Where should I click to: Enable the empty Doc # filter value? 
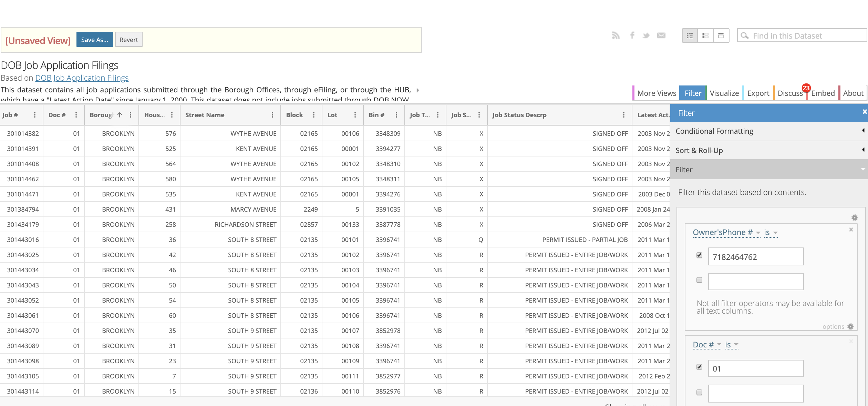coord(699,393)
